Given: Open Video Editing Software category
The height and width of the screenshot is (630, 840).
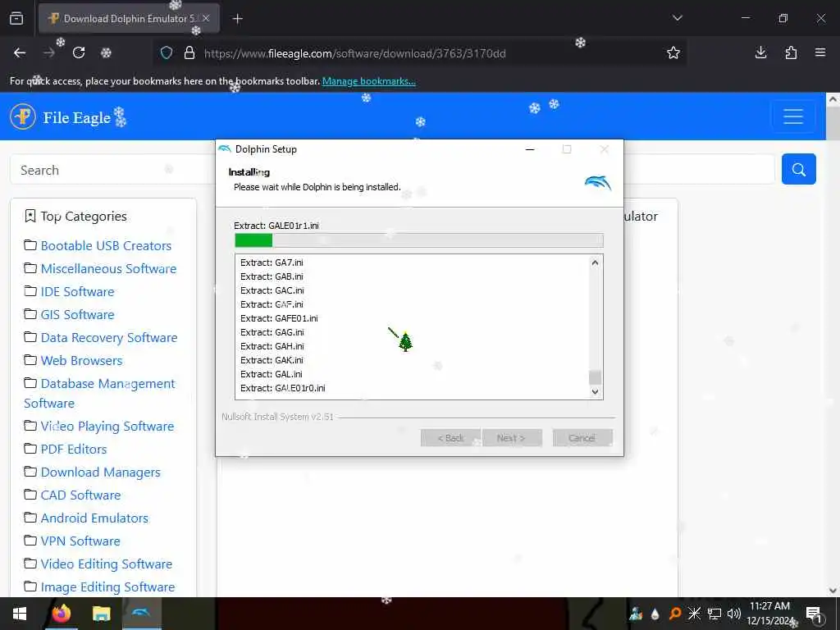Looking at the screenshot, I should 107,564.
